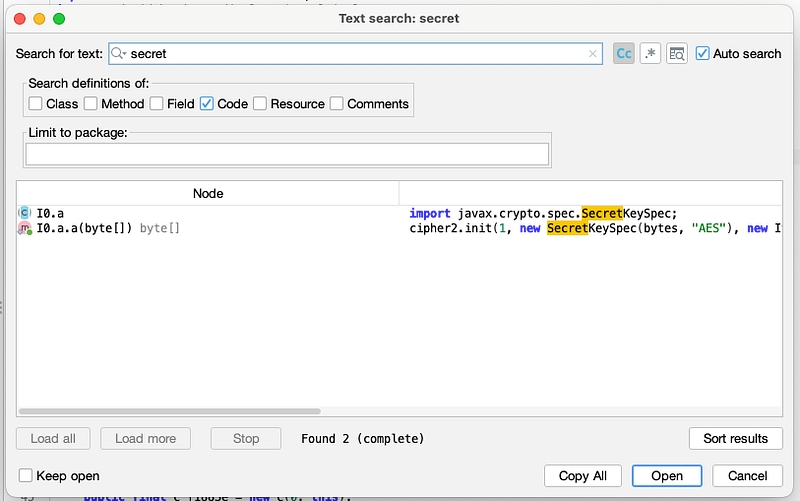Enable the Class search definition checkbox
The width and height of the screenshot is (800, 501).
tap(36, 103)
